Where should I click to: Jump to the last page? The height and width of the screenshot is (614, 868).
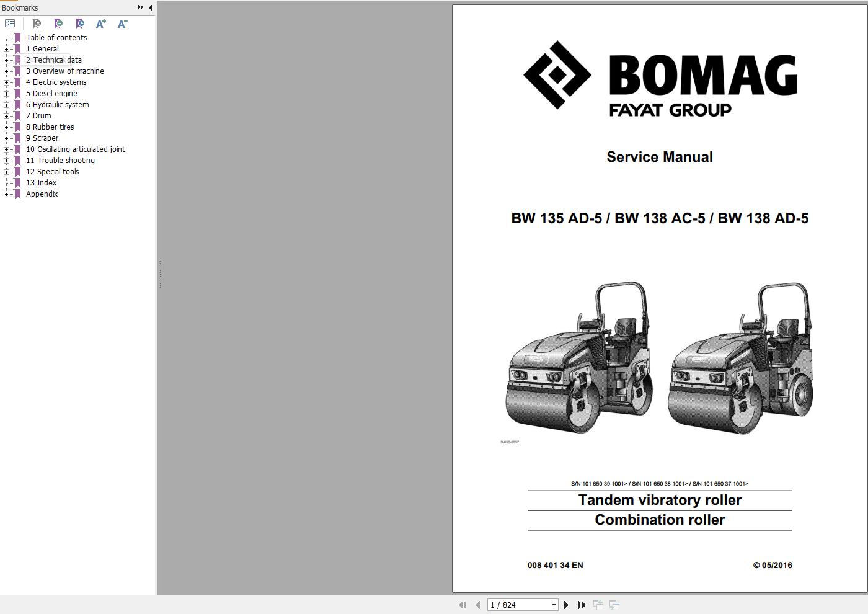click(x=582, y=605)
